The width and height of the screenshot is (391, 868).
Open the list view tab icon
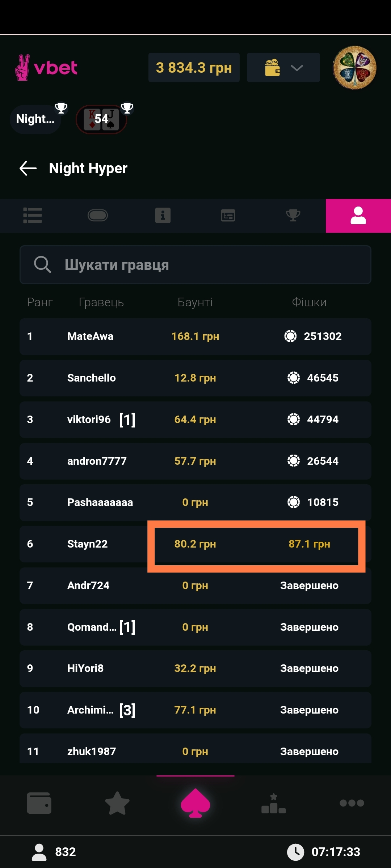click(33, 216)
